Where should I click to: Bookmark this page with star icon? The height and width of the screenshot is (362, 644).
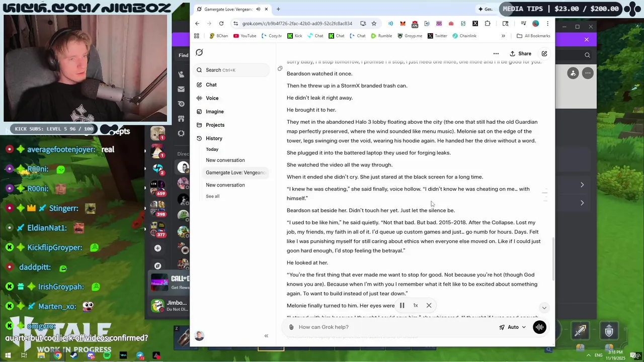(374, 24)
